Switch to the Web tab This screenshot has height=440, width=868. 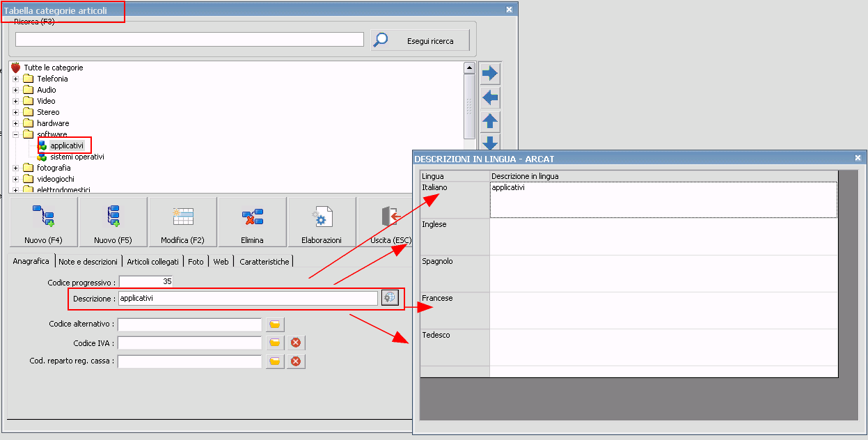click(x=221, y=262)
